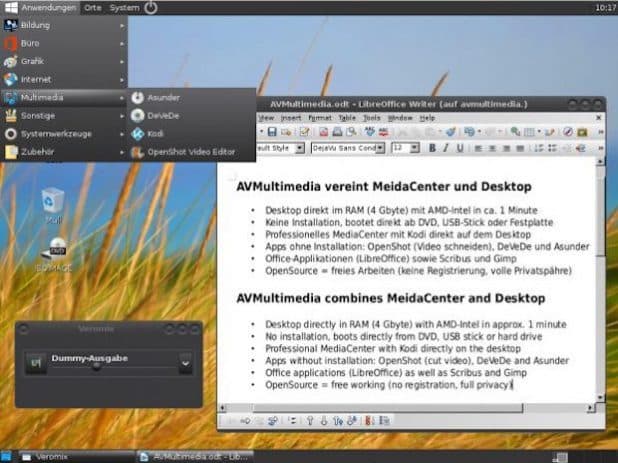
Task: Set Align Right paragraph icon
Action: [x=506, y=148]
